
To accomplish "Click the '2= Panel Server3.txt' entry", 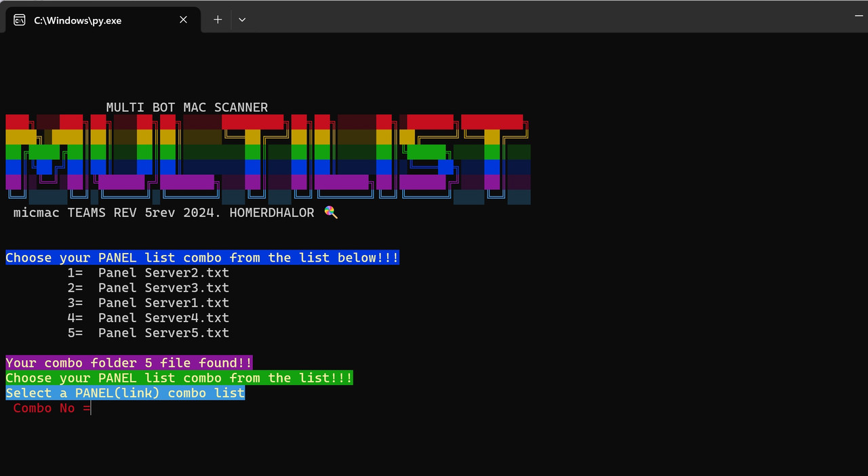I will 149,287.
